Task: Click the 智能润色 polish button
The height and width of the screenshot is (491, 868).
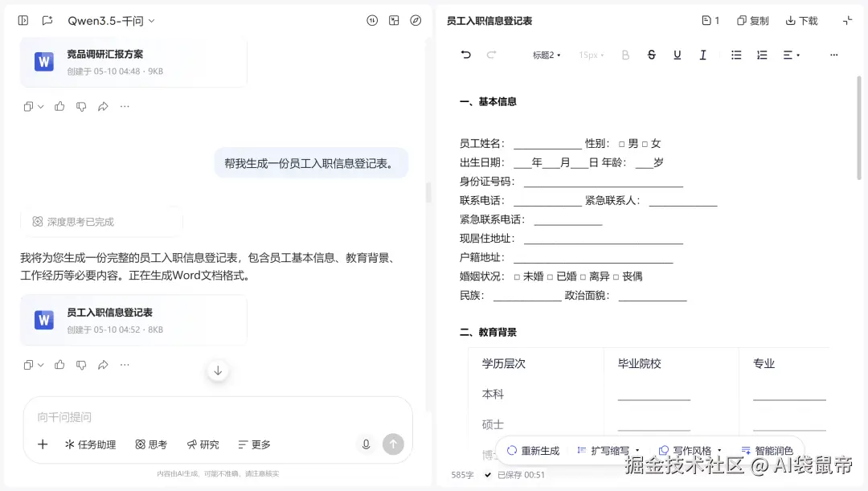Action: point(768,451)
